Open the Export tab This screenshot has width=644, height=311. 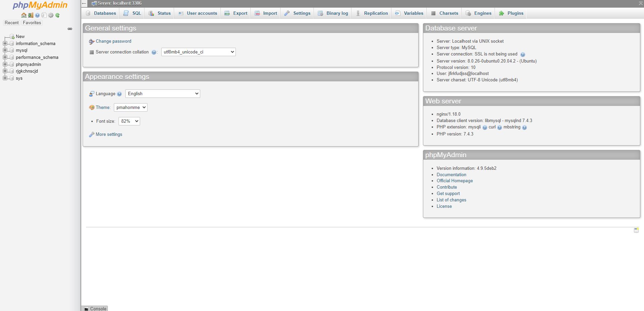(x=236, y=13)
